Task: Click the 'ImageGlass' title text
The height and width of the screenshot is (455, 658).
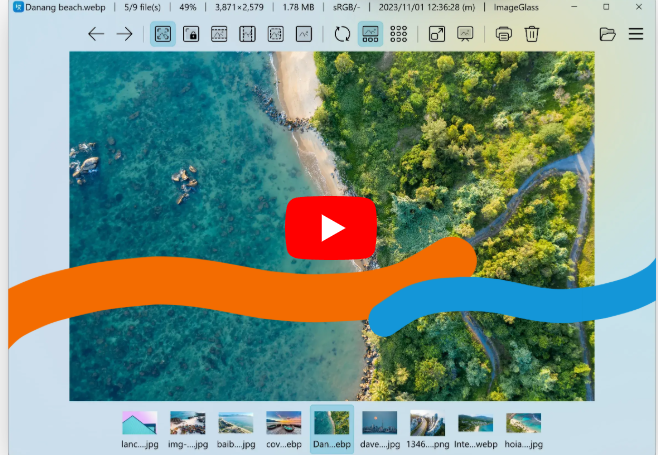Action: (516, 7)
